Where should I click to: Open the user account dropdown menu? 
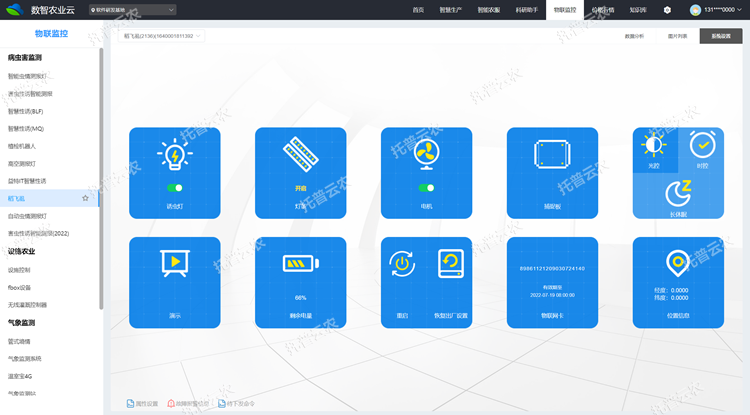click(x=714, y=10)
